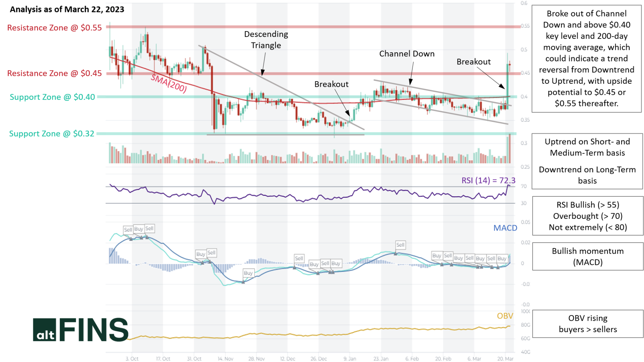Select the 'Support Zone @ $0.32' label
644x362 pixels.
52,134
